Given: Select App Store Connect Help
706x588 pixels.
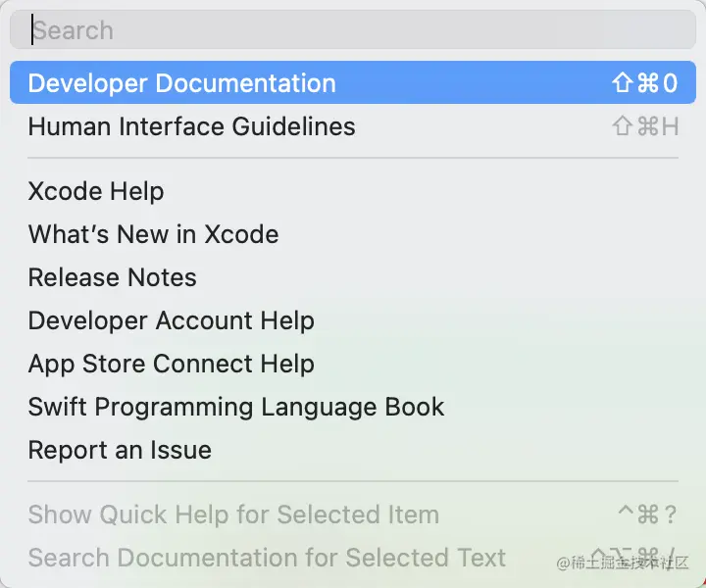Looking at the screenshot, I should point(353,364).
